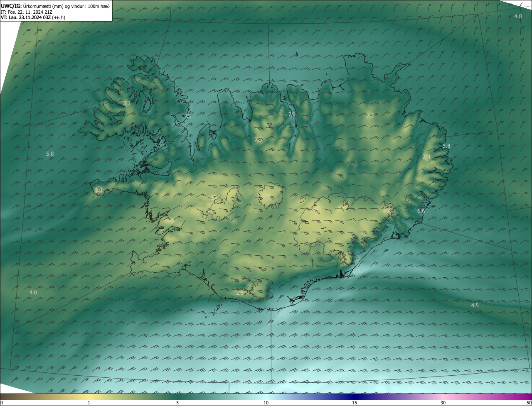Click the 2.6 value label in north Iceland
Viewport: 532px width, 406px height.
click(x=259, y=139)
